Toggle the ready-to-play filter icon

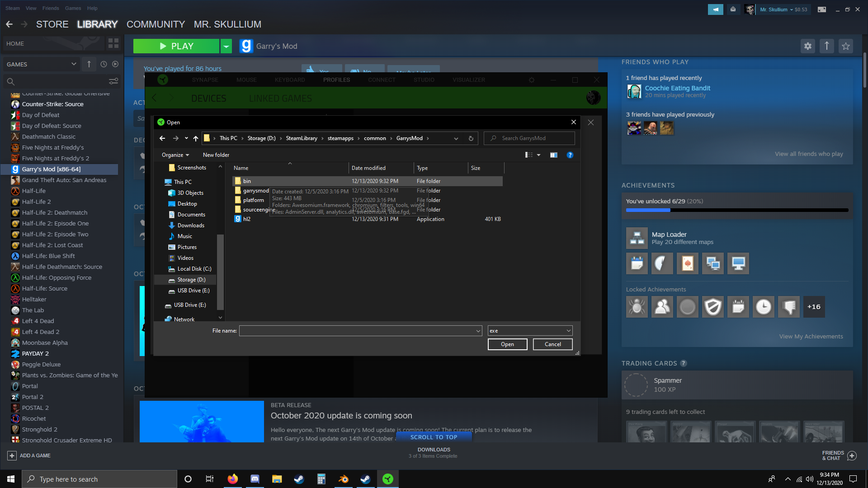(x=115, y=64)
